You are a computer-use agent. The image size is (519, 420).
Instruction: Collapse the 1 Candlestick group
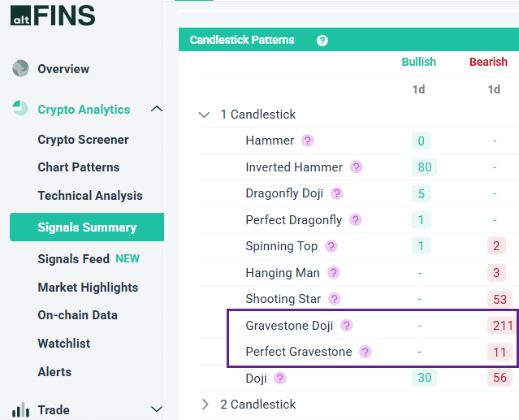click(205, 115)
